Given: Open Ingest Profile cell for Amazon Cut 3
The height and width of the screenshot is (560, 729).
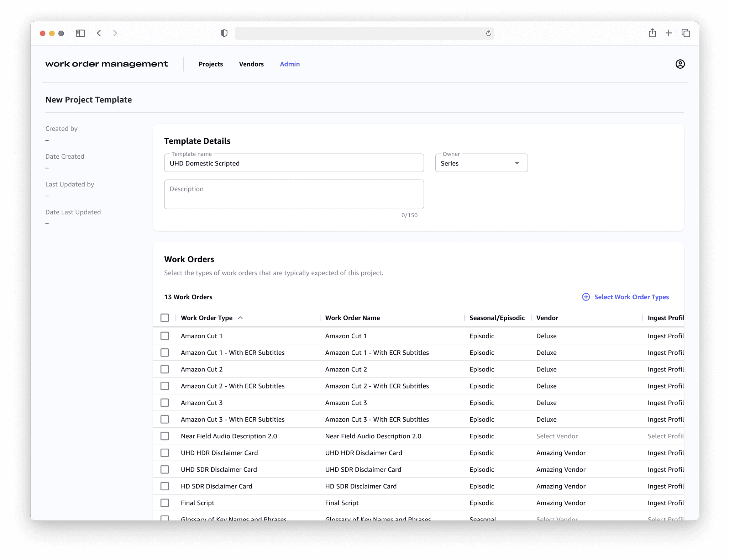Looking at the screenshot, I should point(666,403).
